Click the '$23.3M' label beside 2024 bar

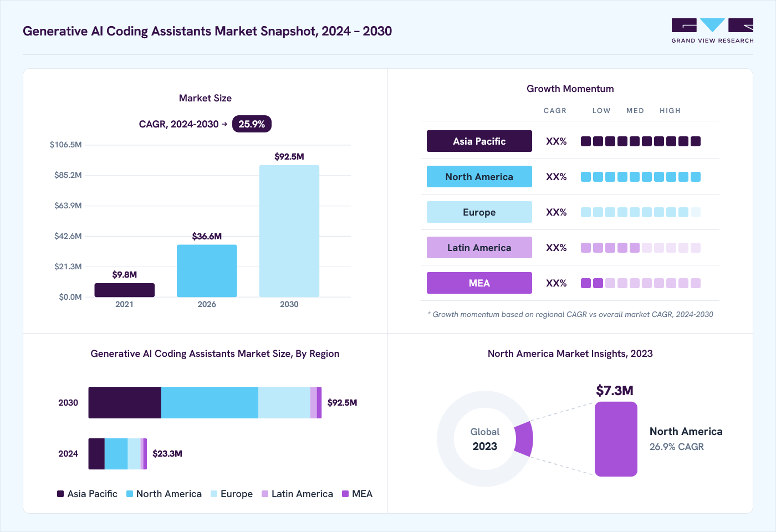coord(167,454)
